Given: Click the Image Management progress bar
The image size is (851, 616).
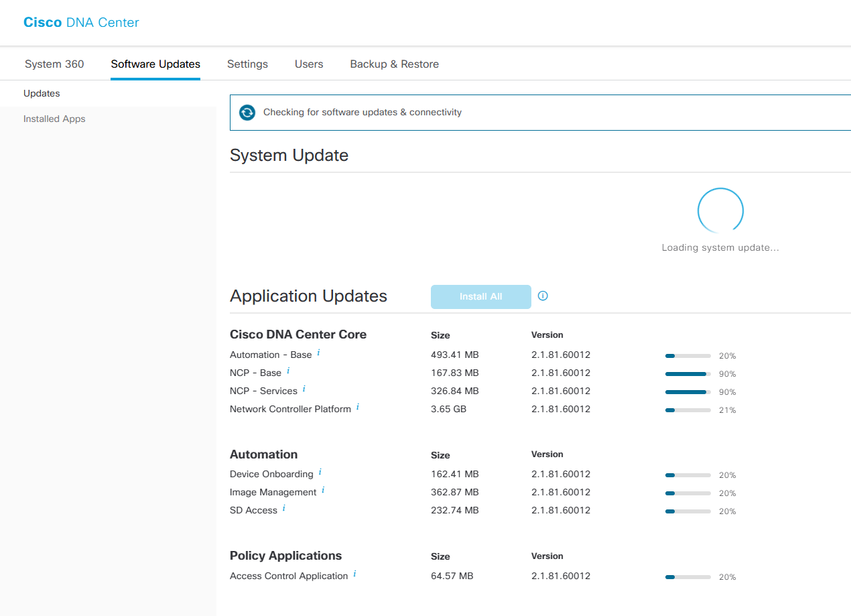Looking at the screenshot, I should coord(688,493).
